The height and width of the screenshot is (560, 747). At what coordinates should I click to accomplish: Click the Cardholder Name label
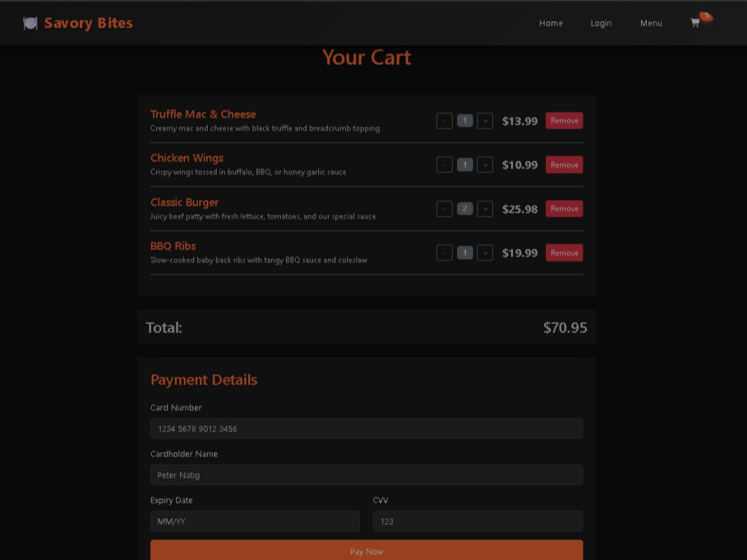(184, 454)
